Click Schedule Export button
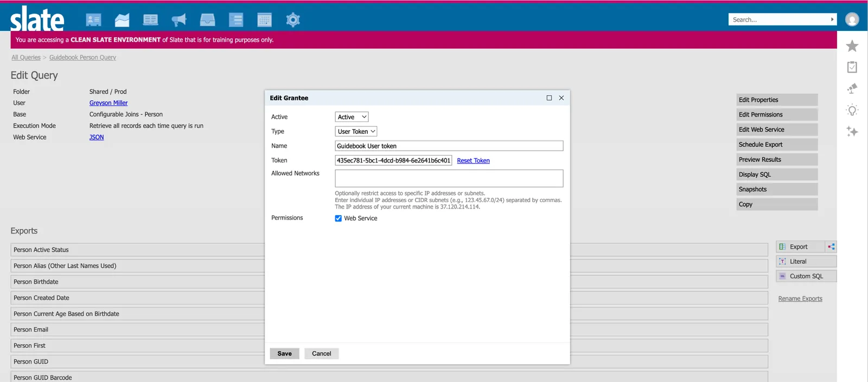This screenshot has height=382, width=868. (777, 145)
